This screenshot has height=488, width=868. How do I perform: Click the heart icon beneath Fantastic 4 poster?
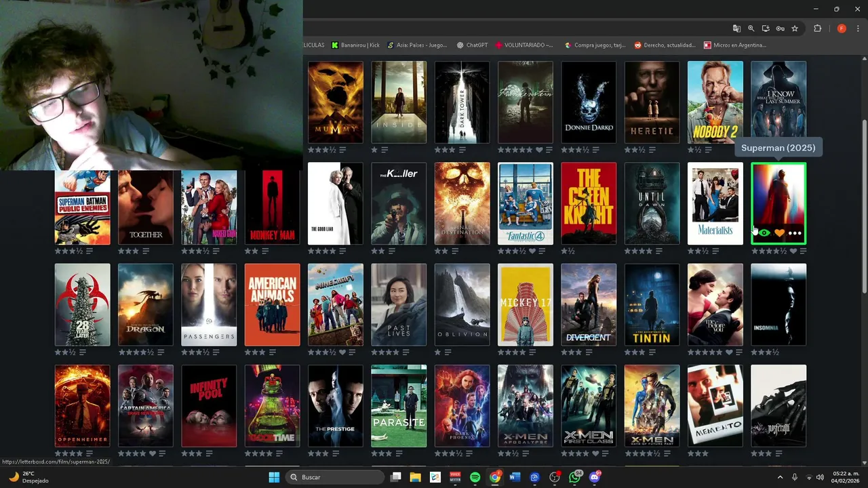pyautogui.click(x=531, y=251)
